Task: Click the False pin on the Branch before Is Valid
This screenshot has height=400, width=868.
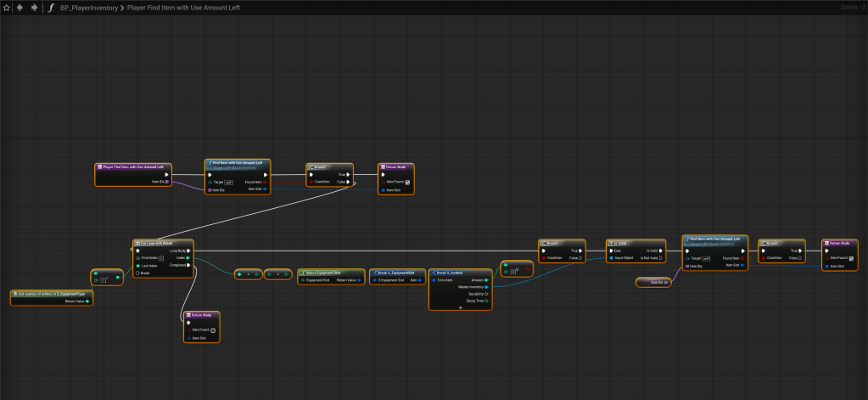Action: click(x=580, y=258)
